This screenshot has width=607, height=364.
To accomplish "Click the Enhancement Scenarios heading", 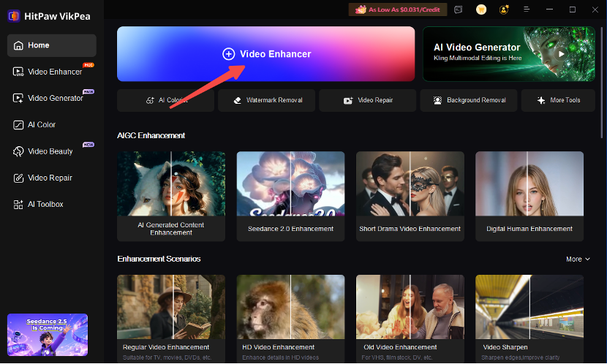I will 159,259.
